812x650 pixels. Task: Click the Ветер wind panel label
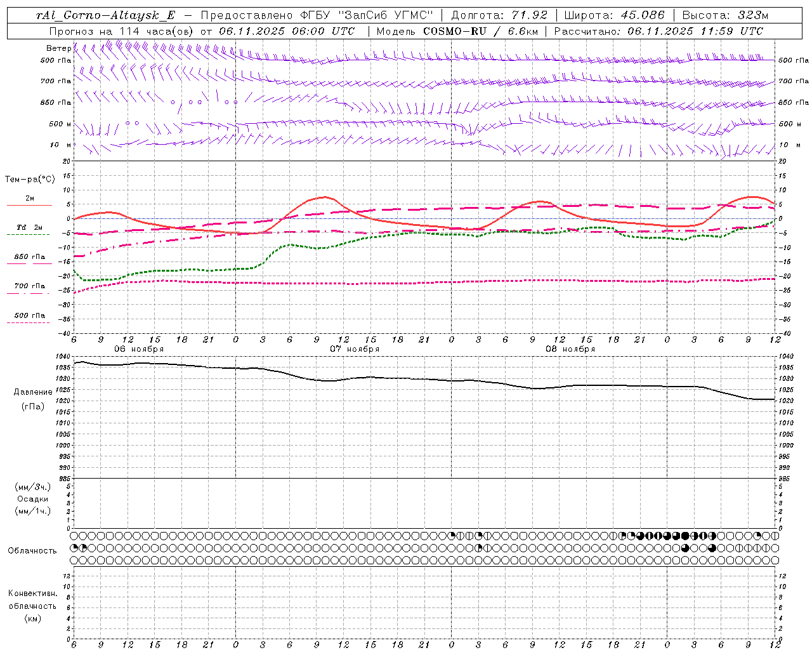[x=59, y=48]
